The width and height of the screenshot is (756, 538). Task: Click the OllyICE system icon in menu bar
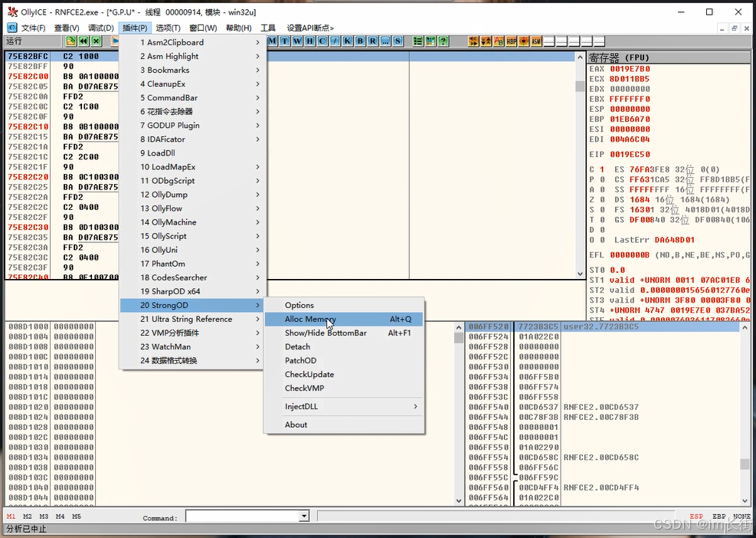[x=12, y=28]
